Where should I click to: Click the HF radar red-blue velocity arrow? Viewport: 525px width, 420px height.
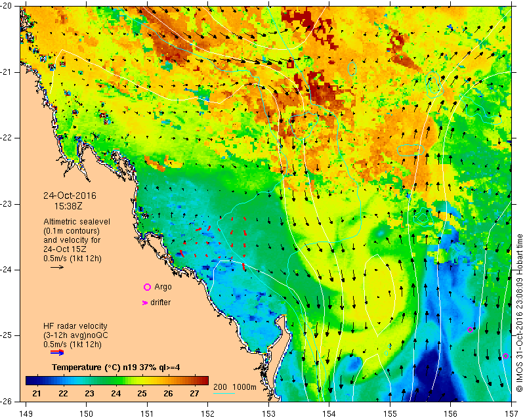[57, 352]
